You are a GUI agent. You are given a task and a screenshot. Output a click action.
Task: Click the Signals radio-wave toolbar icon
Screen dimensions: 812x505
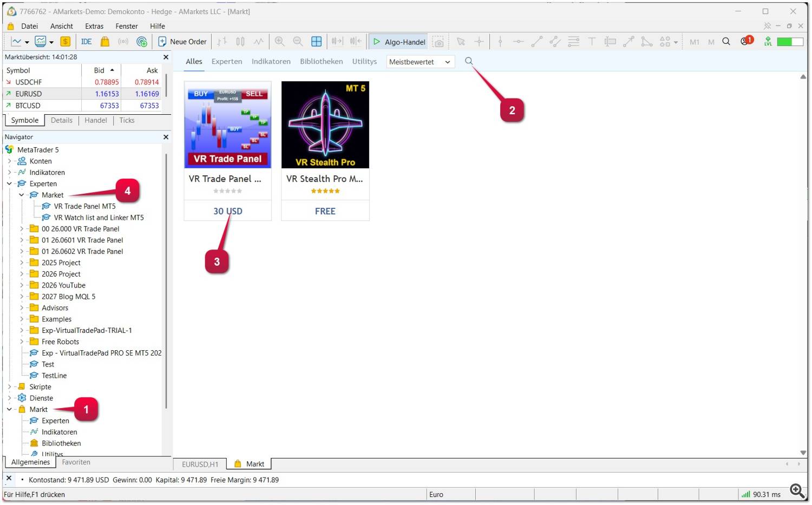pos(123,42)
